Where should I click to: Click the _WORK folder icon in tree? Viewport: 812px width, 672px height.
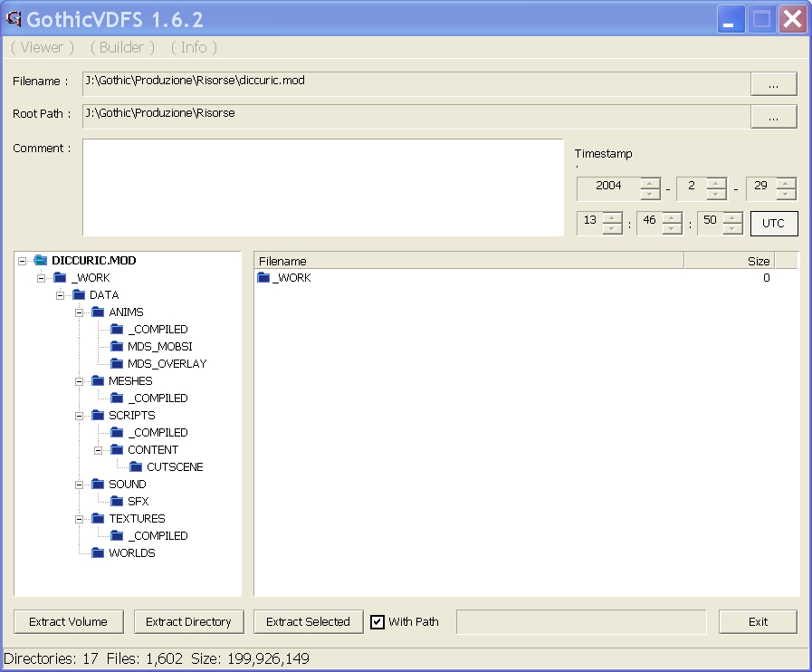point(60,278)
